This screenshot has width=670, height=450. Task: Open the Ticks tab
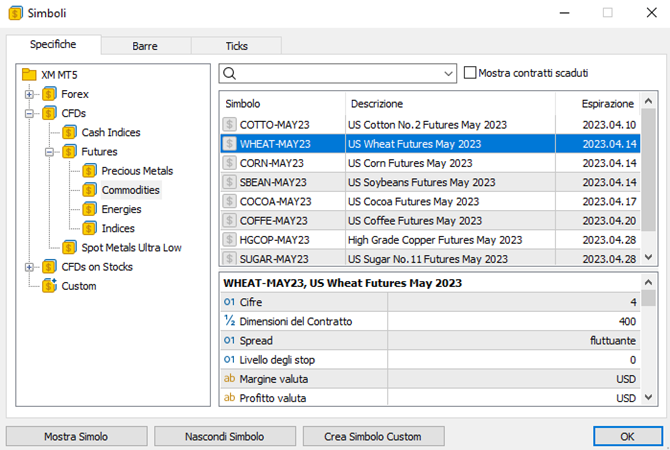click(x=236, y=46)
